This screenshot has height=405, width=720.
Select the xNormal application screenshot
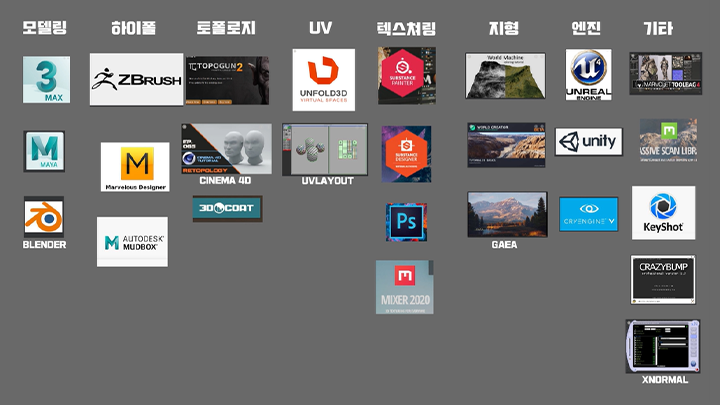coord(663,346)
